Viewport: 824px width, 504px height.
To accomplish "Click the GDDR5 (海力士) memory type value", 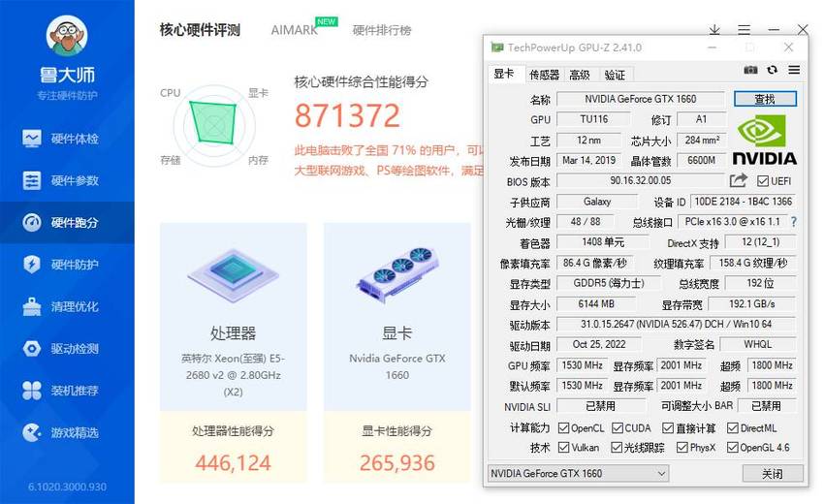I will click(609, 283).
